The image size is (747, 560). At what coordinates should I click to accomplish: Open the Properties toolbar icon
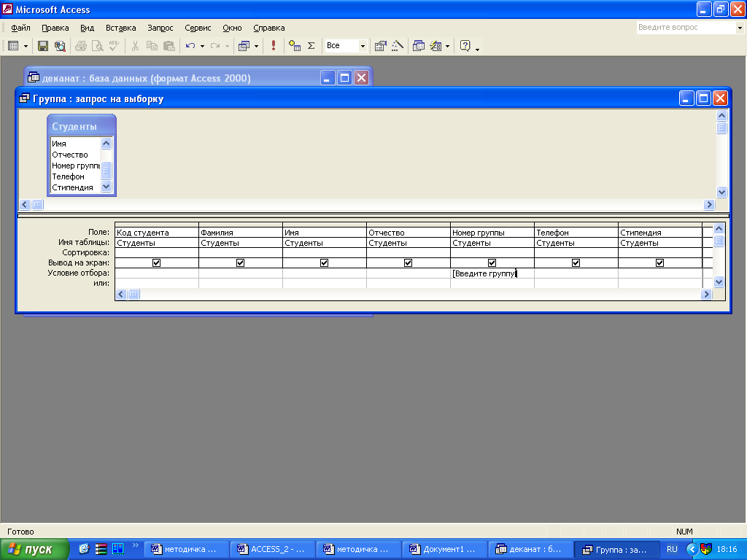[x=380, y=46]
